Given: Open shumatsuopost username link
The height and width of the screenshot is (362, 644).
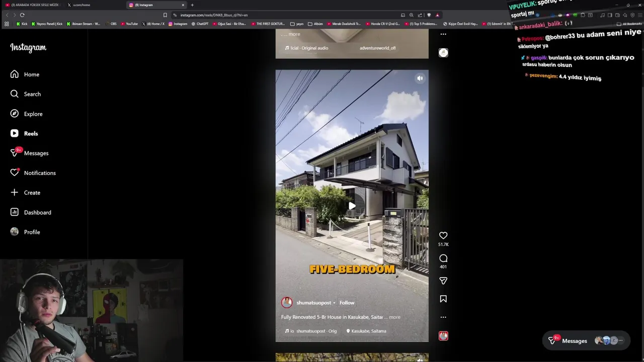Looking at the screenshot, I should (313, 303).
